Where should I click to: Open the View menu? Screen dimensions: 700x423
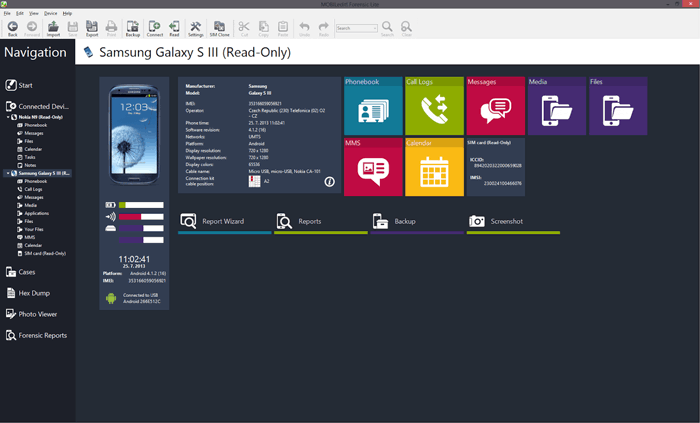(36, 13)
